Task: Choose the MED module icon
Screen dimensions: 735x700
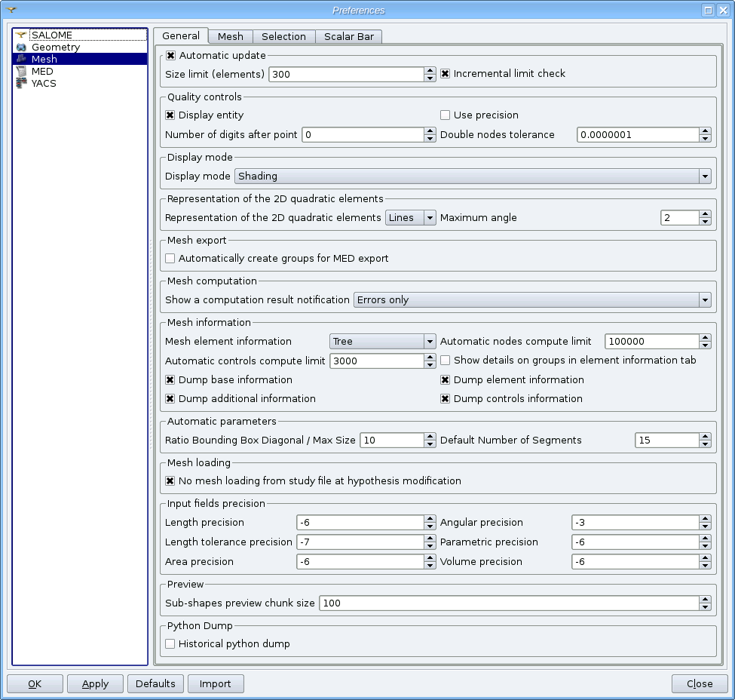Action: (20, 72)
